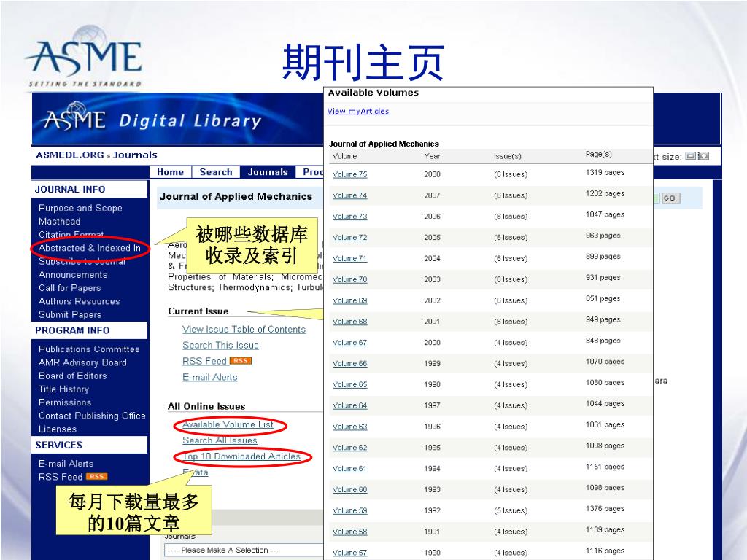Open Call for Papers

69,288
